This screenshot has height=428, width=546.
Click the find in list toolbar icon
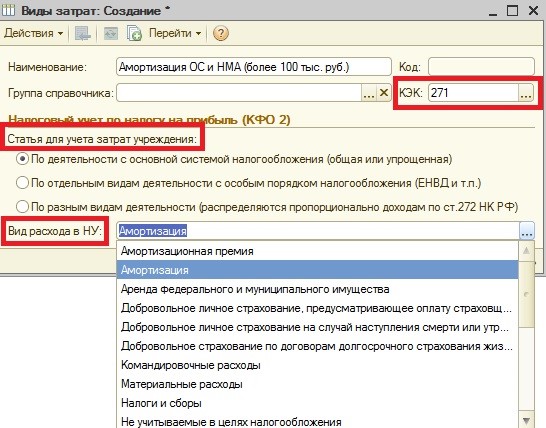[x=83, y=33]
